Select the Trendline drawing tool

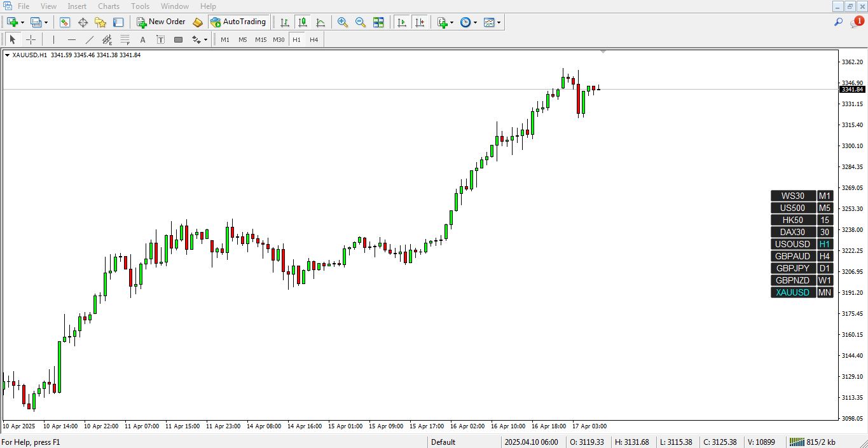click(90, 39)
